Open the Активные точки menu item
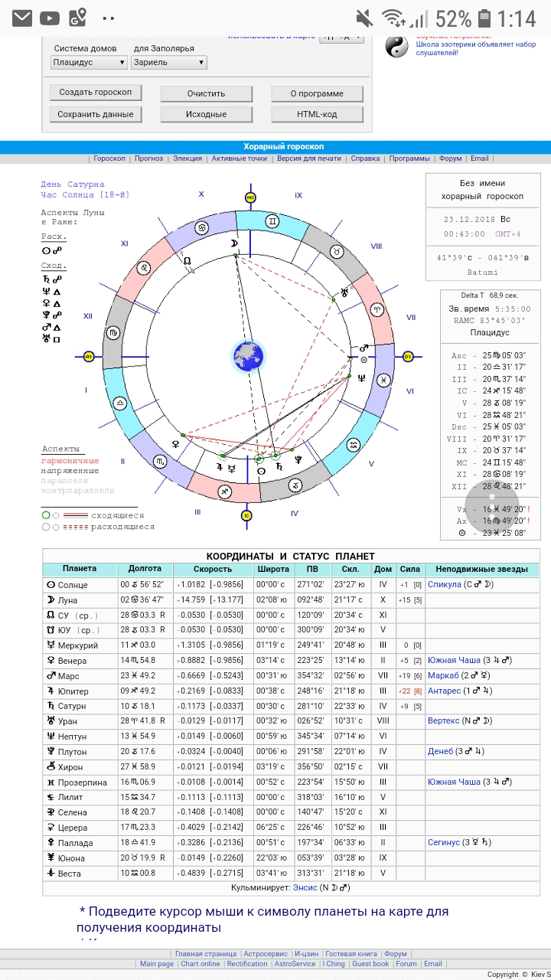 tap(240, 158)
